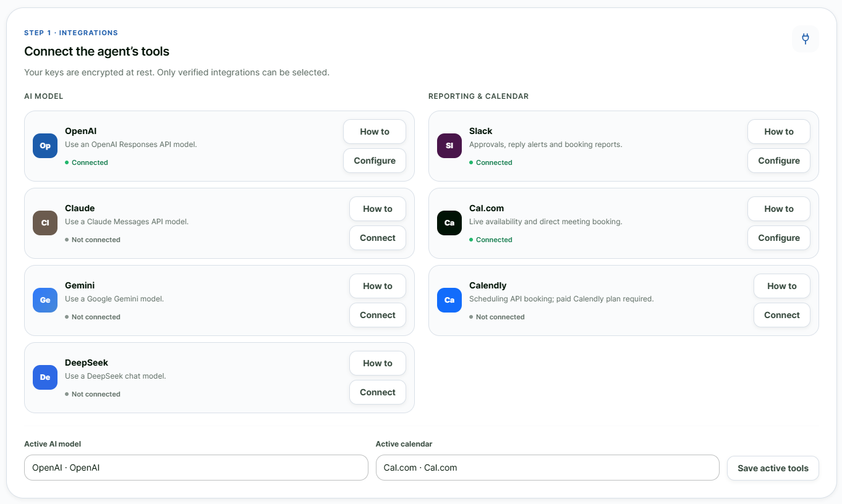Click the 'Active AI model' field label
The height and width of the screenshot is (504, 842).
53,444
